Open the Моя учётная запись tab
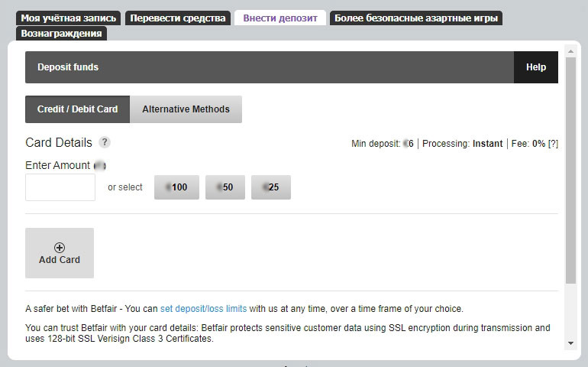 69,18
